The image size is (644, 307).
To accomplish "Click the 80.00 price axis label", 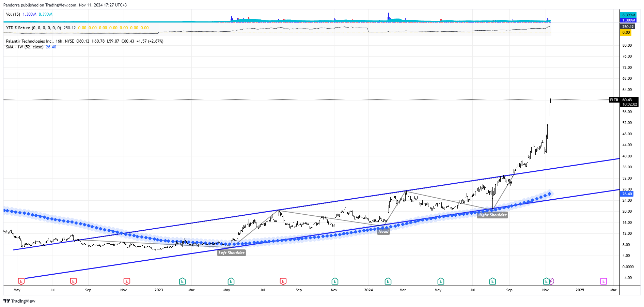I will (x=627, y=45).
